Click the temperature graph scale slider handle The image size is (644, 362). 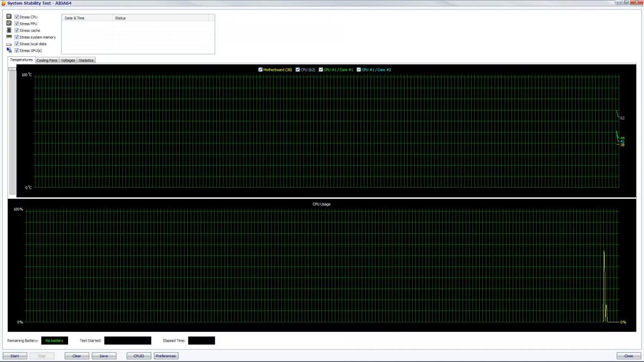[12, 69]
